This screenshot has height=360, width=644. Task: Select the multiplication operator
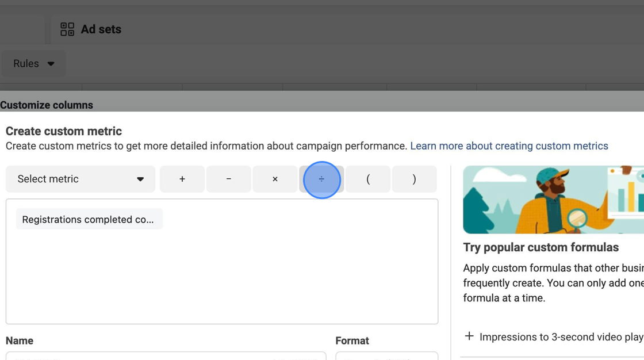click(274, 179)
